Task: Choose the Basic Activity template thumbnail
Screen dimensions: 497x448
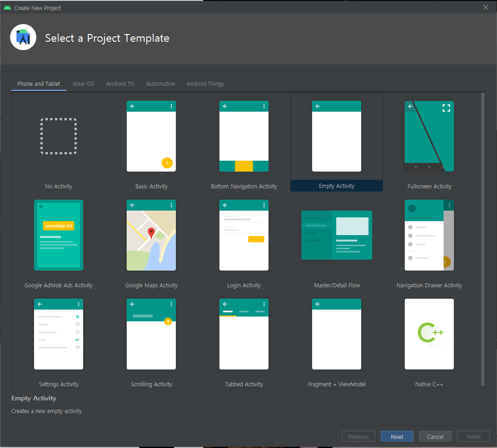Action: point(151,136)
